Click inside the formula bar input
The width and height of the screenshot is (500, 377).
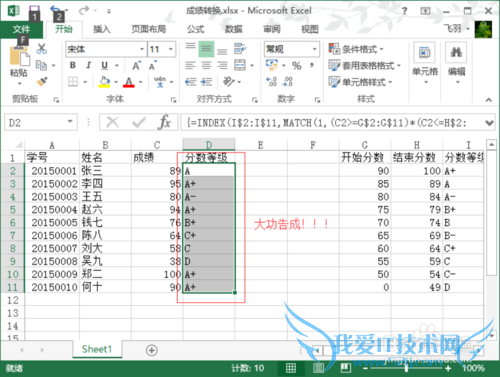[332, 123]
